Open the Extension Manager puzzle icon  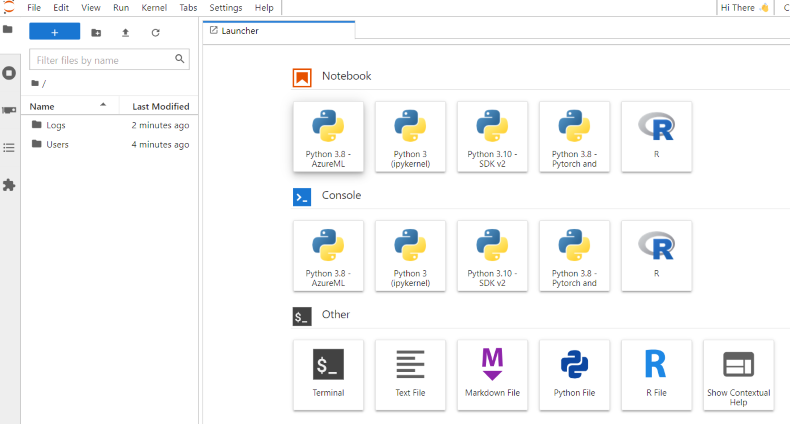[x=9, y=185]
